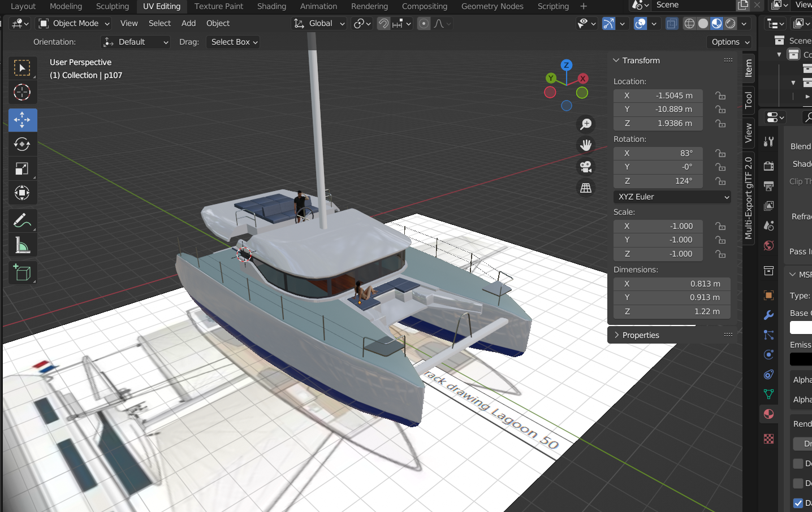Viewport: 812px width, 512px height.
Task: Open Particles properties tab
Action: (768, 335)
